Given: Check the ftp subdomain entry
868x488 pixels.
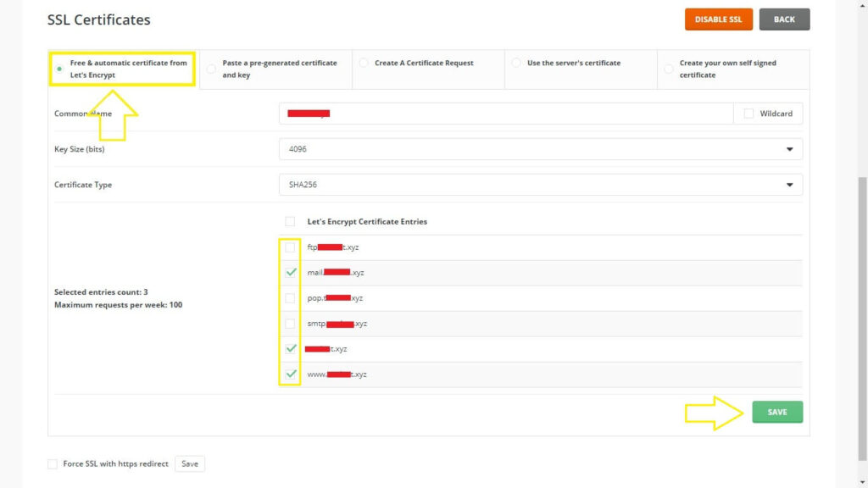Looking at the screenshot, I should point(290,247).
